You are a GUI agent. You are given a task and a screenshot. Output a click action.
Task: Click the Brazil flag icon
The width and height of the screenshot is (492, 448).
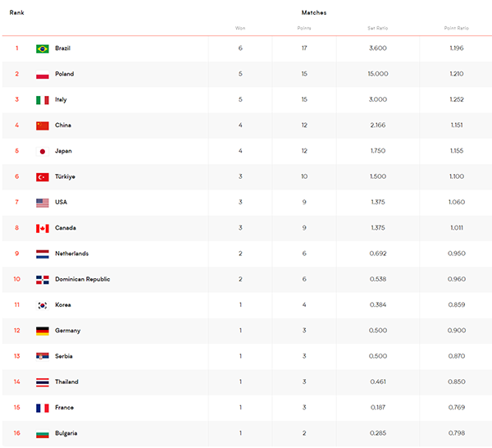43,48
